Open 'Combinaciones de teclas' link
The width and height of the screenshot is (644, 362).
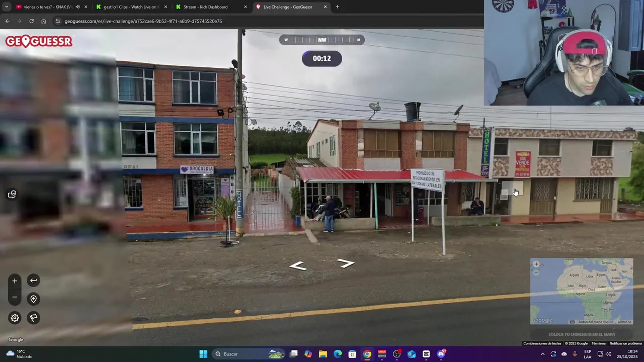(x=542, y=343)
